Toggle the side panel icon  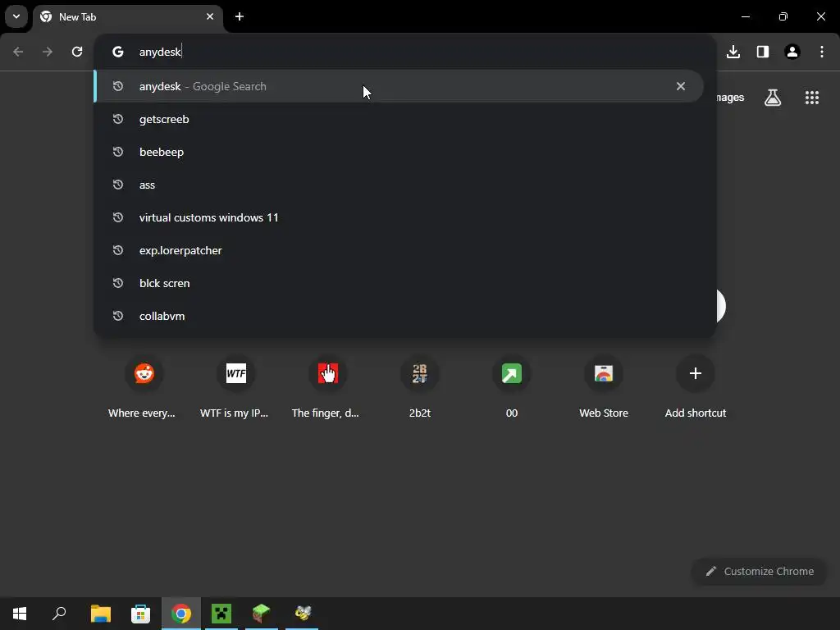pyautogui.click(x=763, y=52)
